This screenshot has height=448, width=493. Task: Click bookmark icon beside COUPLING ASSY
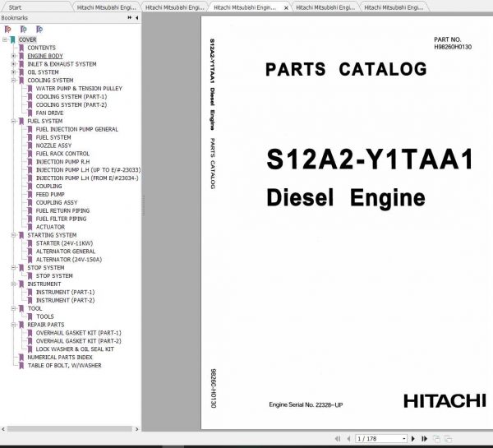[x=30, y=202]
